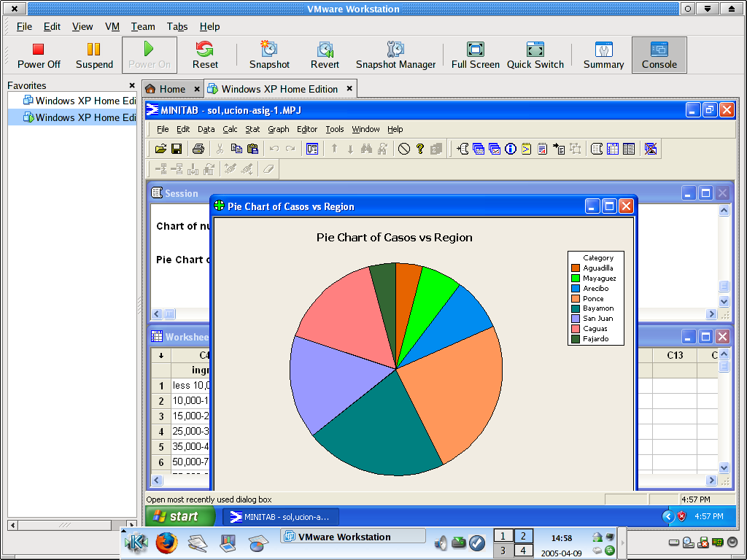Select the C13 column header

675,355
